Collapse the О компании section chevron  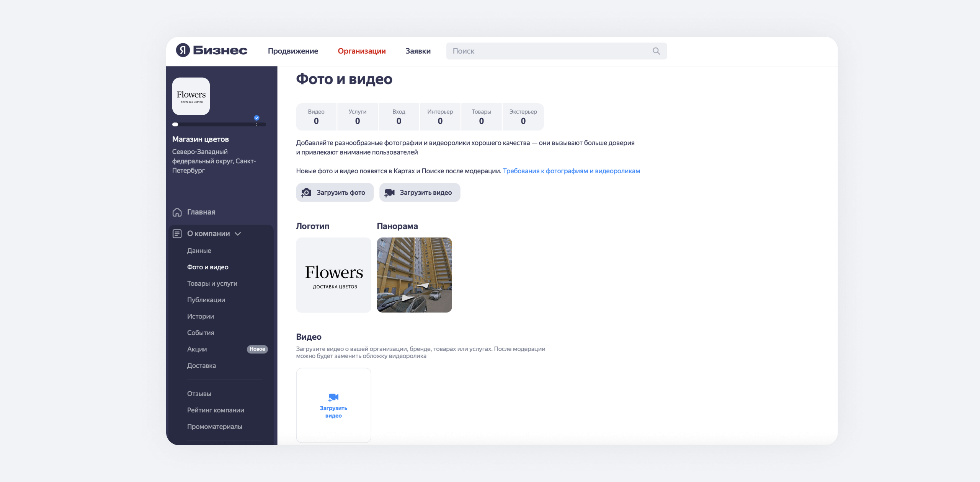(x=238, y=234)
